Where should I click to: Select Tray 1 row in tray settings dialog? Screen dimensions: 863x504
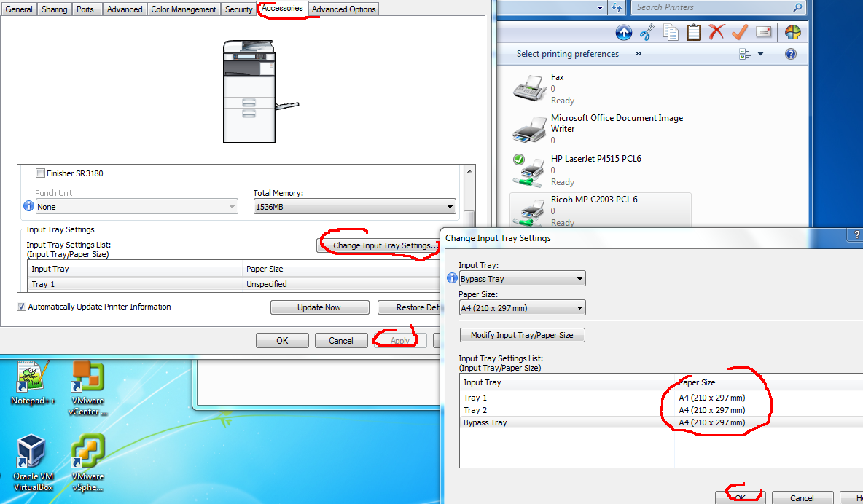click(661, 397)
